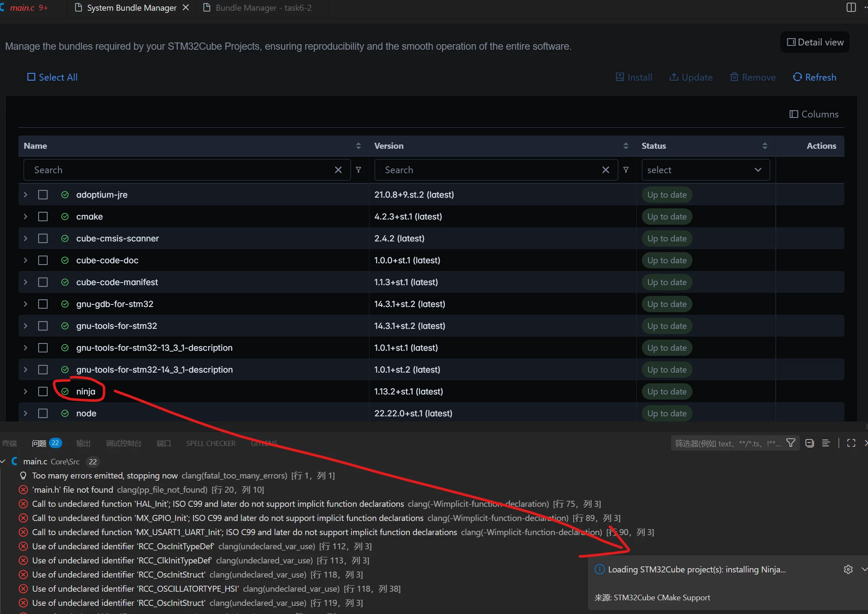Click the notification info icon
This screenshot has width=868, height=614.
pyautogui.click(x=599, y=569)
